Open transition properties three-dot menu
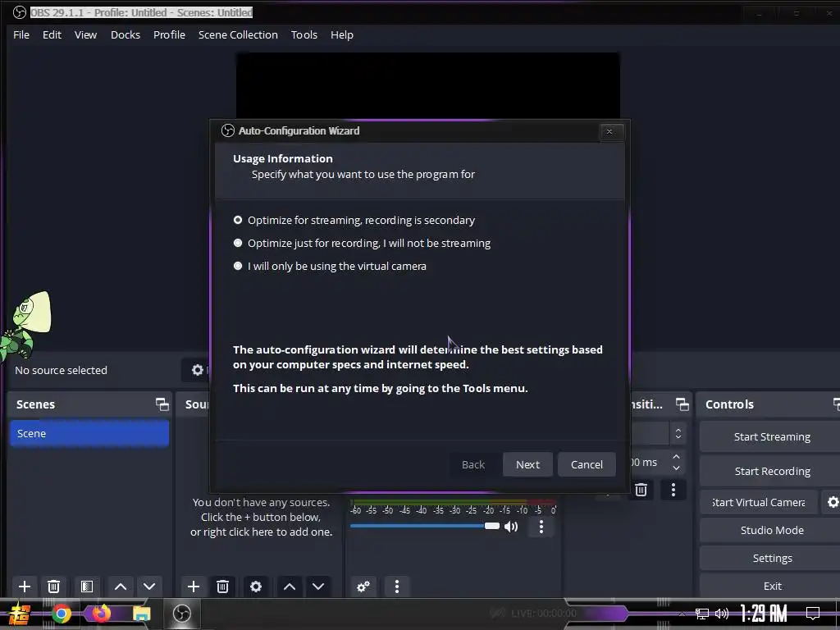Screen dimensions: 840x630 [x=673, y=489]
